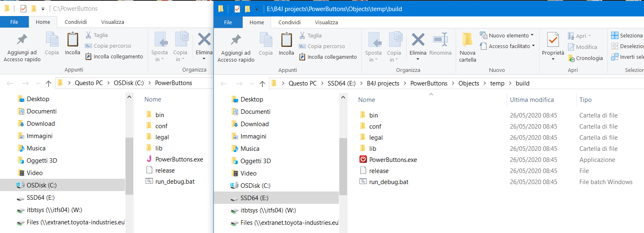This screenshot has width=644, height=233.
Task: Click Modifica in the build window ribbon
Action: [x=583, y=47]
